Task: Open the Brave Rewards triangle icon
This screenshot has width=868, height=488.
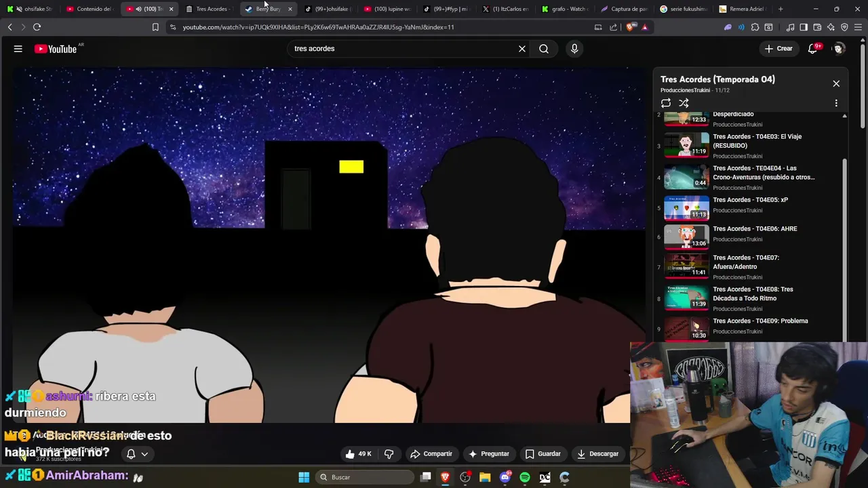Action: [x=645, y=27]
